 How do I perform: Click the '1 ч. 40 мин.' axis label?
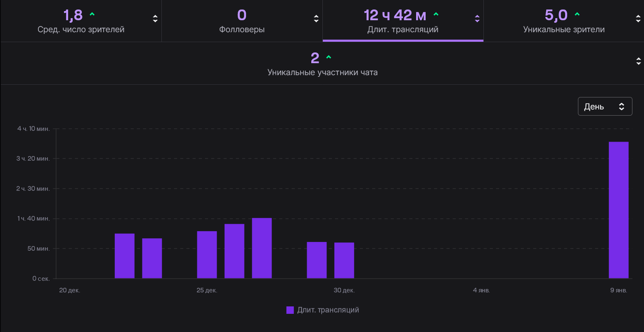click(33, 218)
